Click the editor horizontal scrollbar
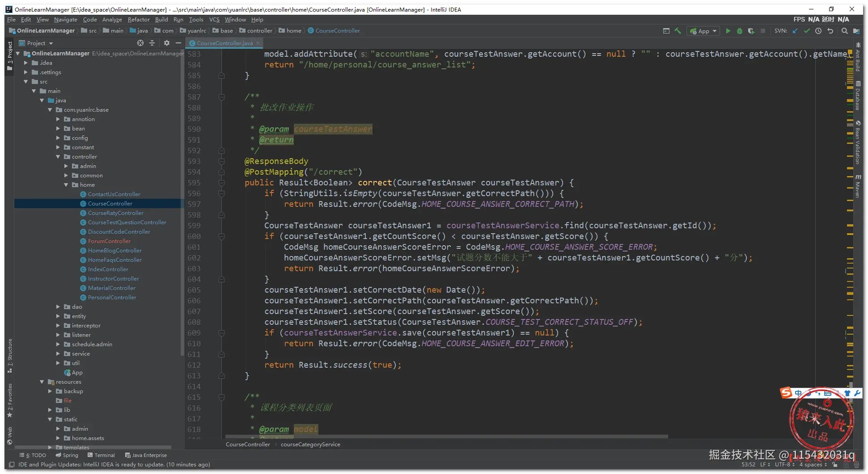The width and height of the screenshot is (868, 474). (446, 436)
